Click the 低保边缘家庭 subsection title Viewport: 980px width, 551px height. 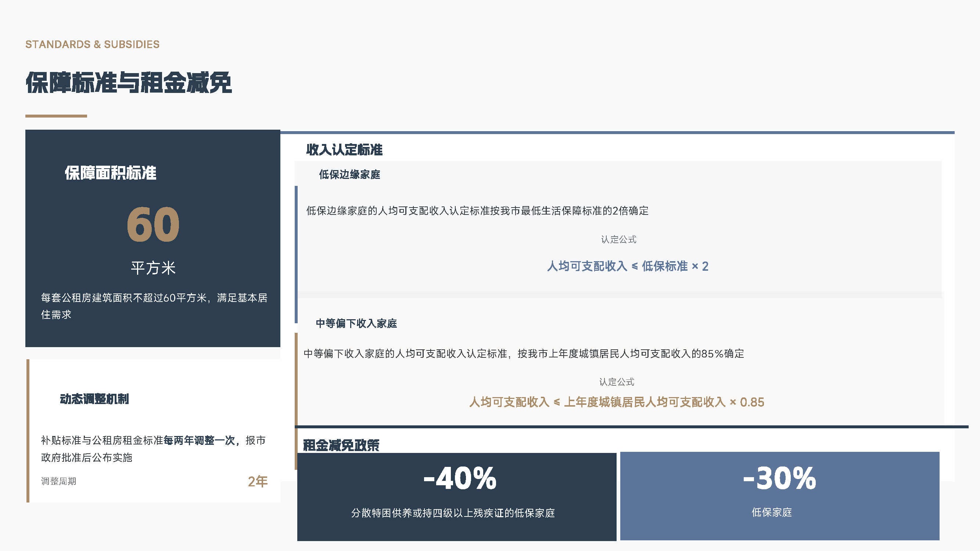coord(349,174)
